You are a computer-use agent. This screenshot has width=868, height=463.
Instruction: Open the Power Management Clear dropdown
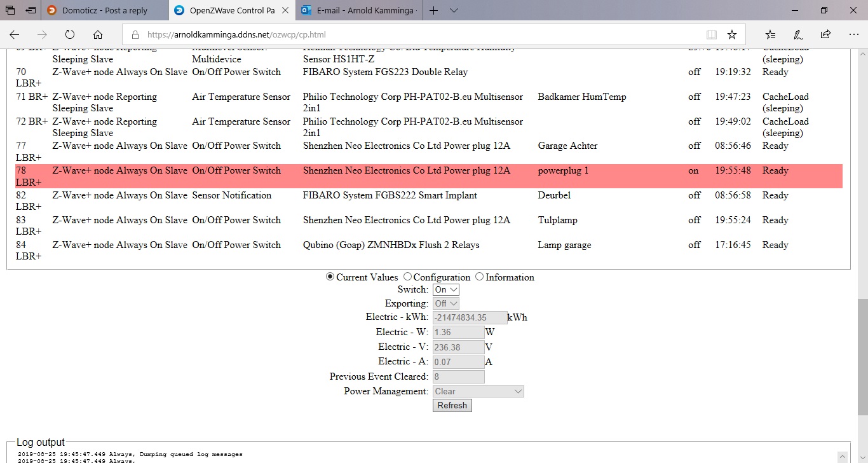click(x=478, y=391)
